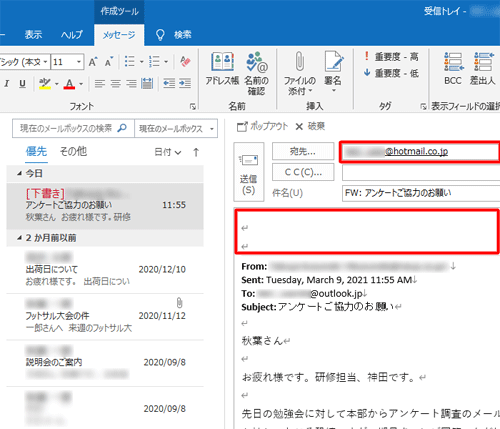Screen dimensions: 500x429
Task: Open numbered list style dropdown arrow
Action: click(166, 62)
